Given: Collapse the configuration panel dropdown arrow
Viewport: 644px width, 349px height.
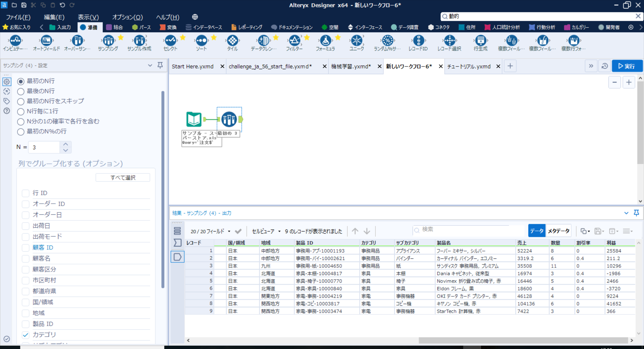Looking at the screenshot, I should pos(150,65).
